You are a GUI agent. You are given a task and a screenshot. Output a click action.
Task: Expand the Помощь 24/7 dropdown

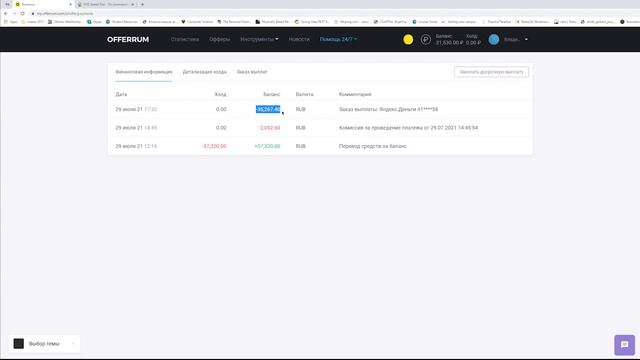click(x=338, y=40)
